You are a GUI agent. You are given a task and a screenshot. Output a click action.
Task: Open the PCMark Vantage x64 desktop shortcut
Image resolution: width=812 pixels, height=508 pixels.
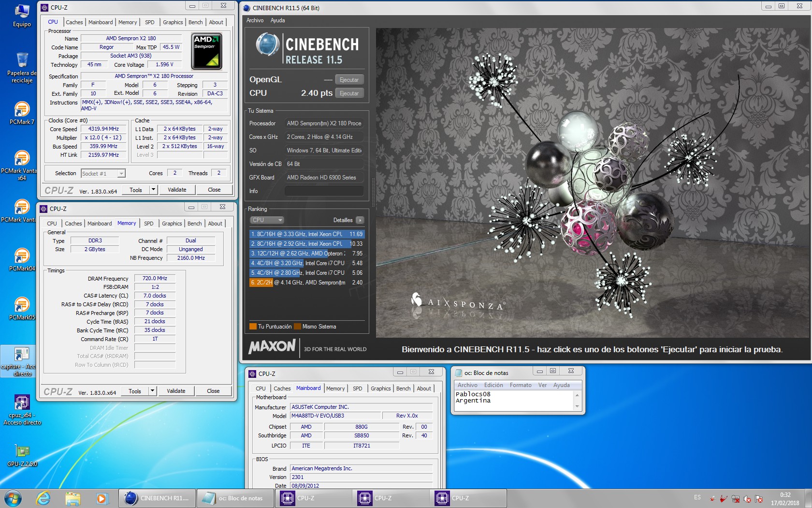point(19,165)
